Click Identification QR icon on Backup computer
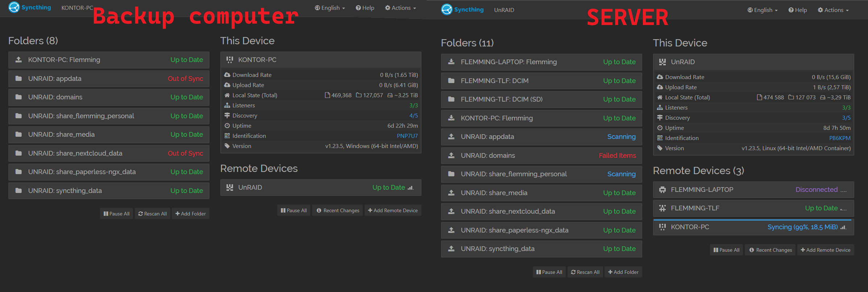Image resolution: width=868 pixels, height=292 pixels. (227, 136)
